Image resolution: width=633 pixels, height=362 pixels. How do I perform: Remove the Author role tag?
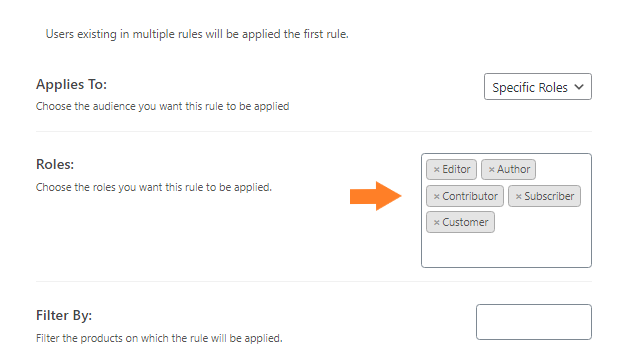(x=491, y=170)
